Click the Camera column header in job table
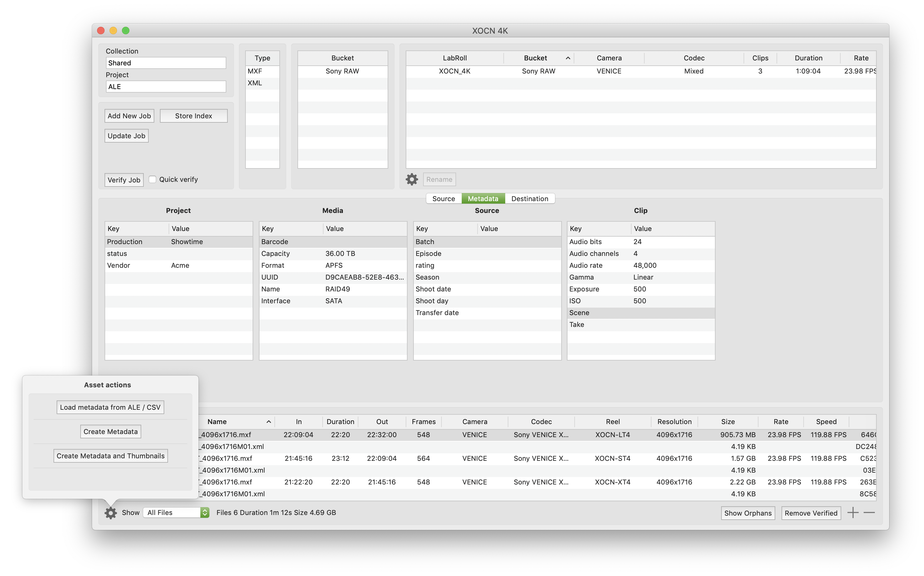This screenshot has height=576, width=924. (609, 58)
